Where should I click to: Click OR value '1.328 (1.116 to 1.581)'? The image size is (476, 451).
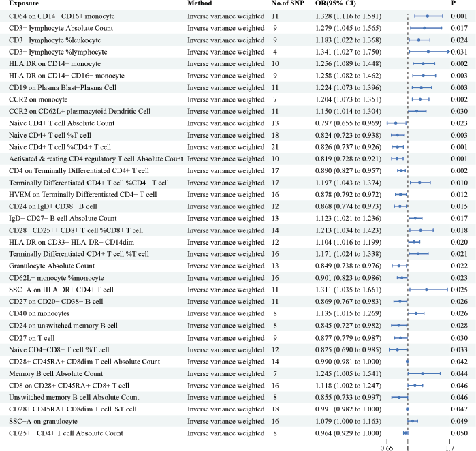348,16
